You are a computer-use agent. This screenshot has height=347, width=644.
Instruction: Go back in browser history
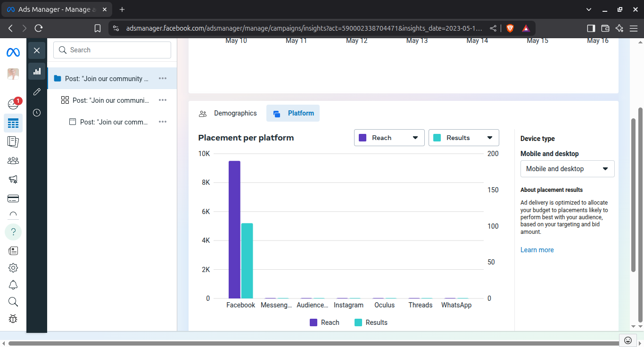click(10, 28)
